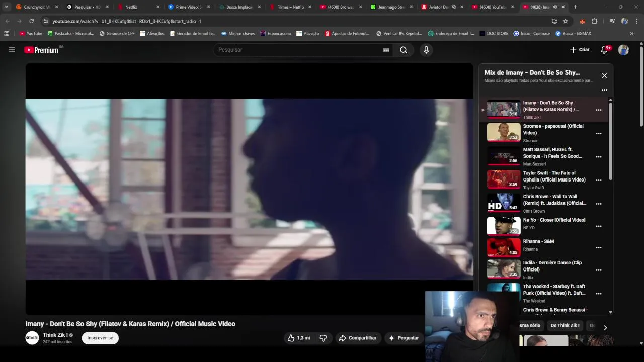Open the browser apps grid shortcut
The image size is (644, 362).
(7, 34)
